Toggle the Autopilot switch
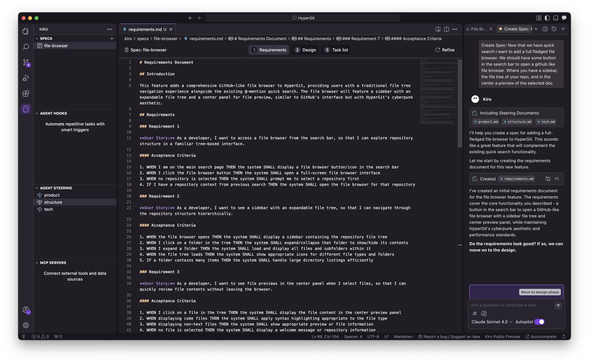Viewport: 589px width, 364px height. pyautogui.click(x=539, y=322)
